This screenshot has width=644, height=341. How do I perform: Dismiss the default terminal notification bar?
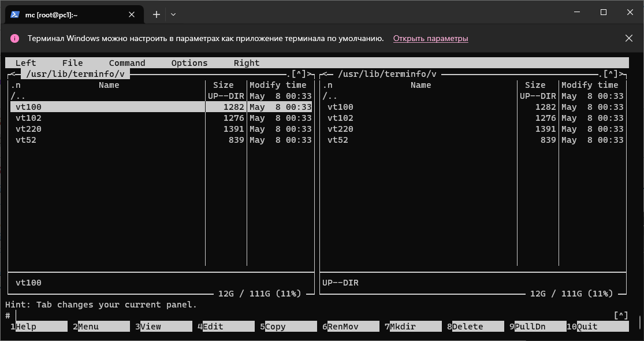point(629,38)
